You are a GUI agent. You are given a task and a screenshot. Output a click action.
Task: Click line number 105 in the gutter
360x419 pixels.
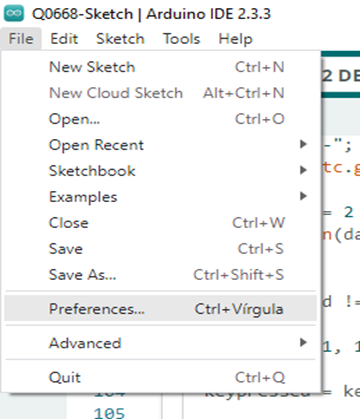click(109, 413)
